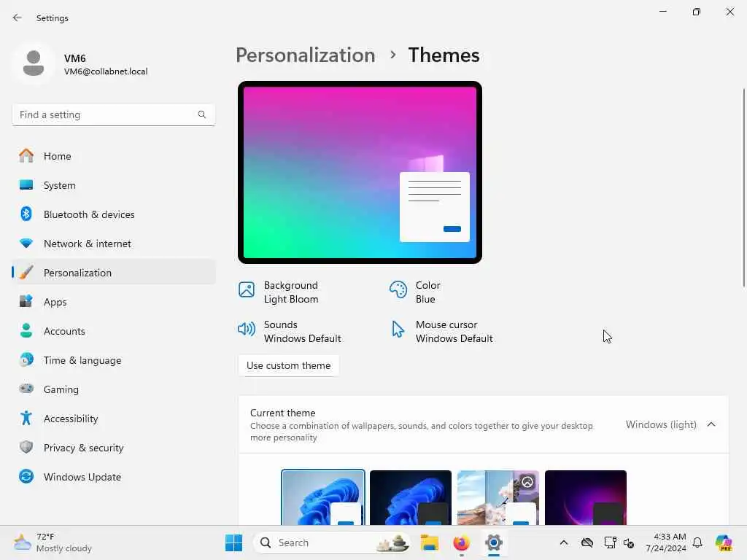Click the large theme preview image
Viewport: 747px width, 560px height.
tap(360, 172)
